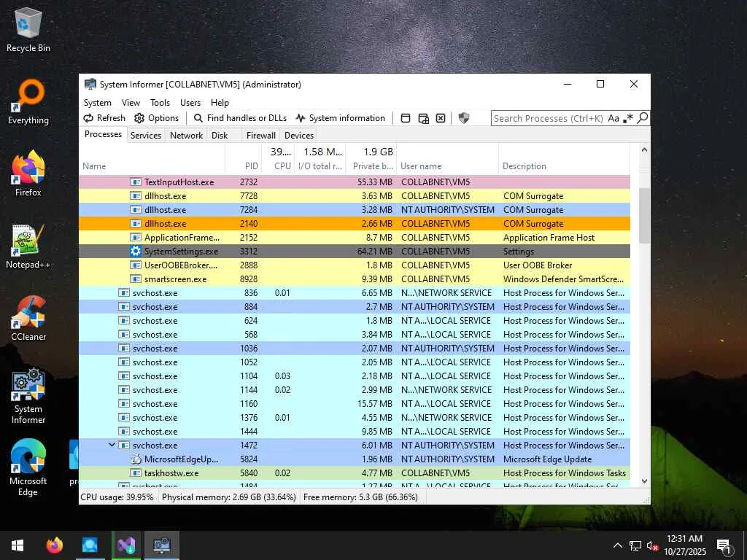Switch to the Disk tab

point(220,135)
